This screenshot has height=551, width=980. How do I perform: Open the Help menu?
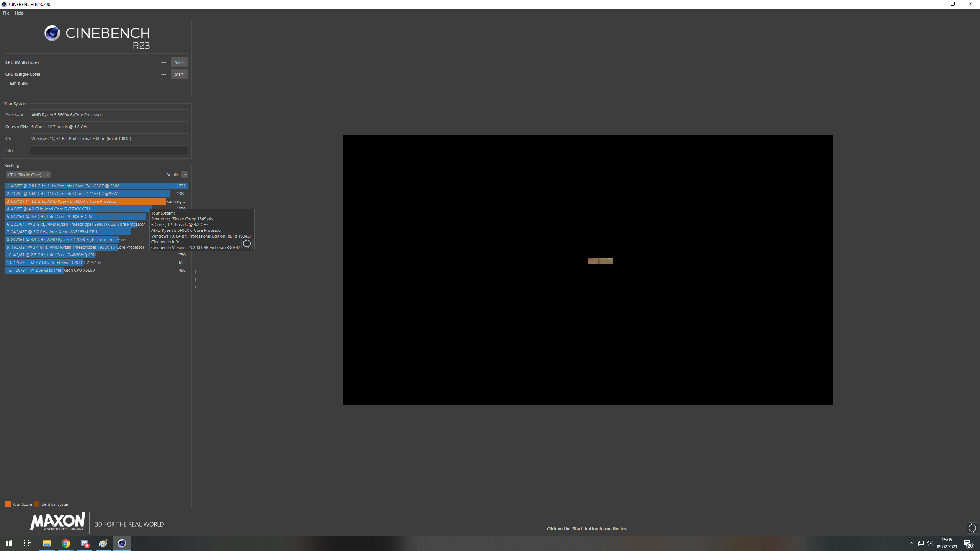pos(19,13)
